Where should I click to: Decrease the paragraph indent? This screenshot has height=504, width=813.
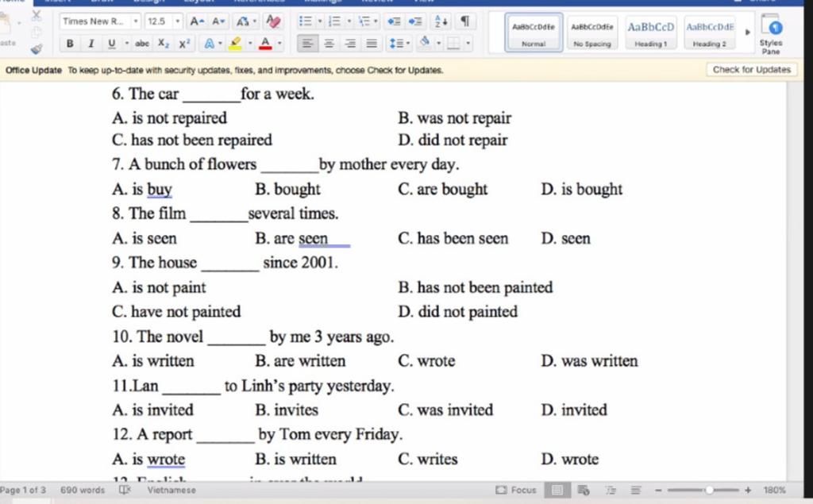394,21
